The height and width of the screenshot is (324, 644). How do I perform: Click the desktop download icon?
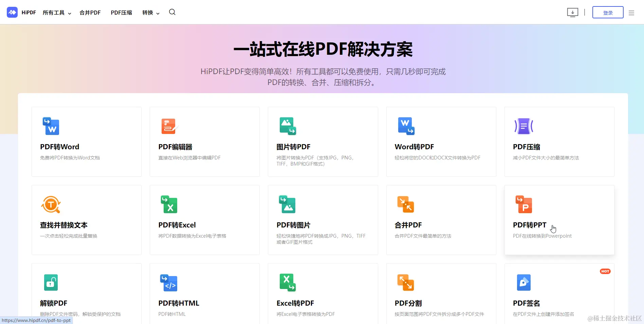coord(572,13)
